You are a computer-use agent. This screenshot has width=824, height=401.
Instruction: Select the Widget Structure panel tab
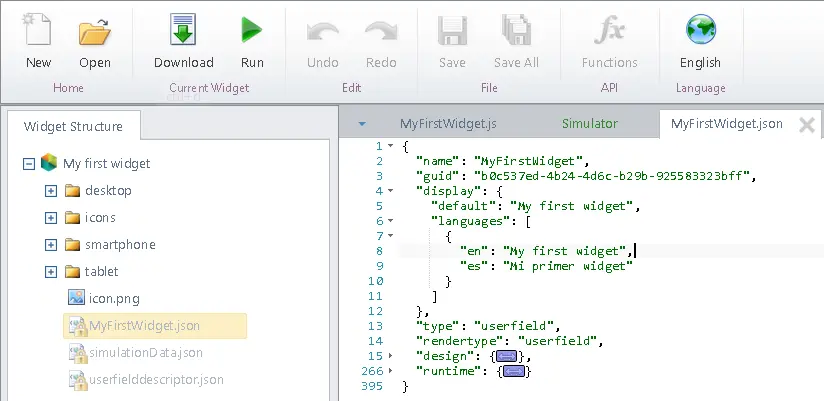73,126
